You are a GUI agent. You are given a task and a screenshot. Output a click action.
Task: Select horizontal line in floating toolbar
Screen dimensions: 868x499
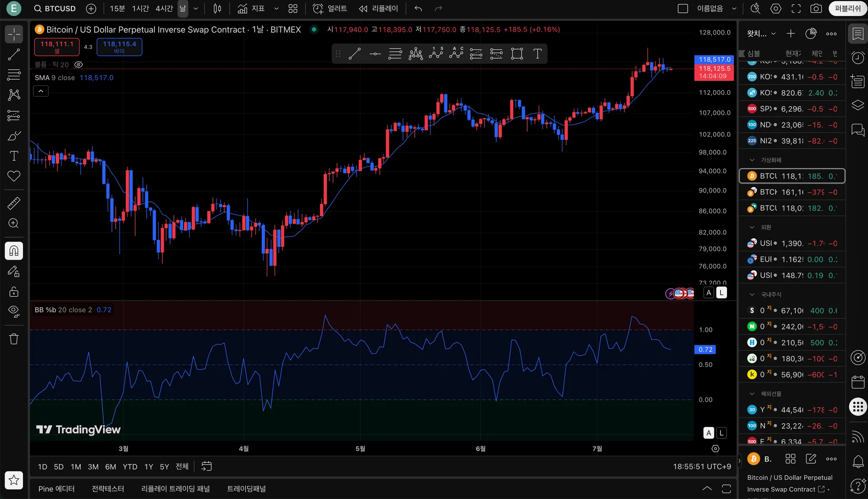(375, 54)
